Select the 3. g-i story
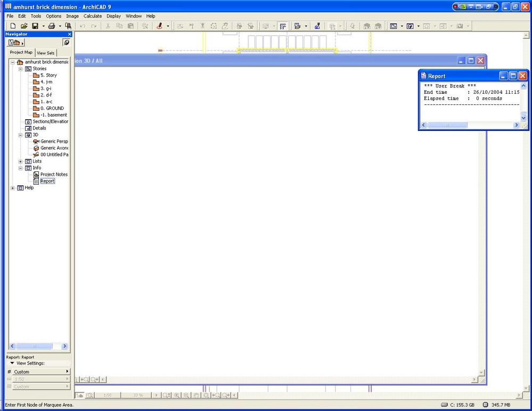 coord(46,88)
